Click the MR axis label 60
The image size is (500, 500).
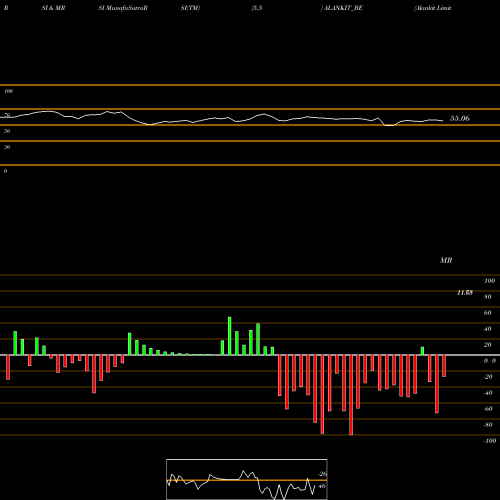[x=487, y=313]
